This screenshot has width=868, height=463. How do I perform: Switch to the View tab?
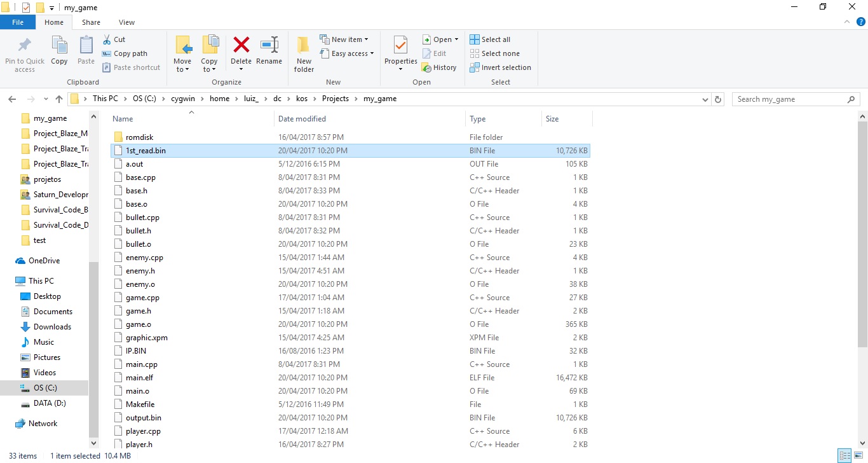click(126, 22)
